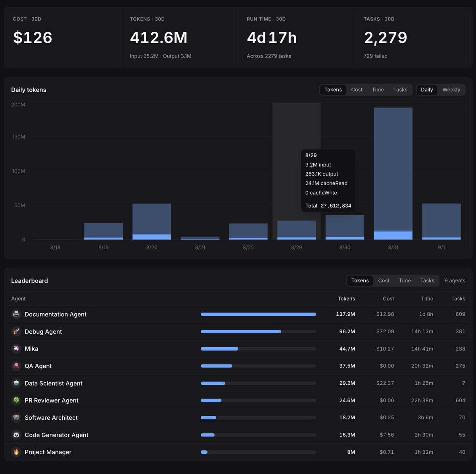The image size is (476, 474).
Task: Click the 8/29 bar in chart
Action: click(x=297, y=230)
